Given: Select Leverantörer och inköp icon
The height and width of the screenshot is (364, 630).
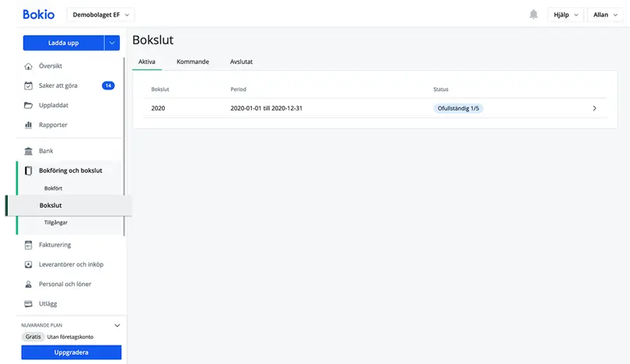Looking at the screenshot, I should 28,264.
